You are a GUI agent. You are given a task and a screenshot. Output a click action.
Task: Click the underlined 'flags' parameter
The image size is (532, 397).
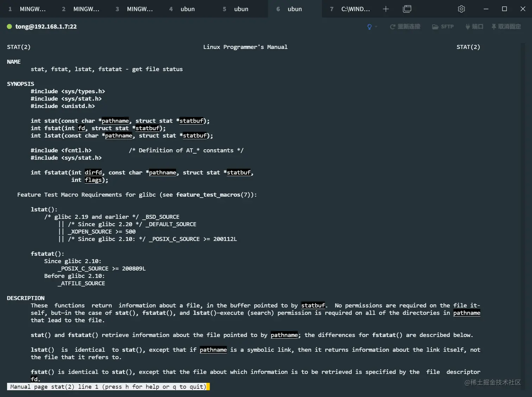click(x=93, y=180)
